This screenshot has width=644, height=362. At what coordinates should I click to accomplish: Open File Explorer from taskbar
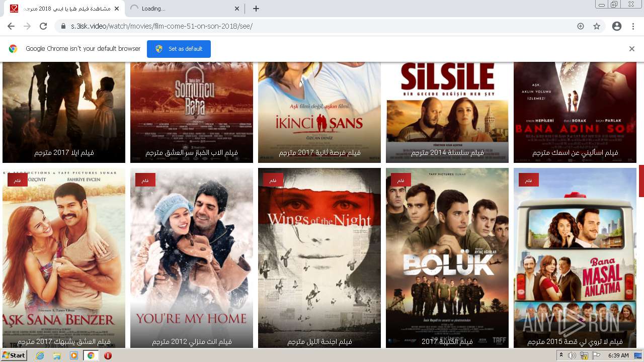(x=57, y=355)
